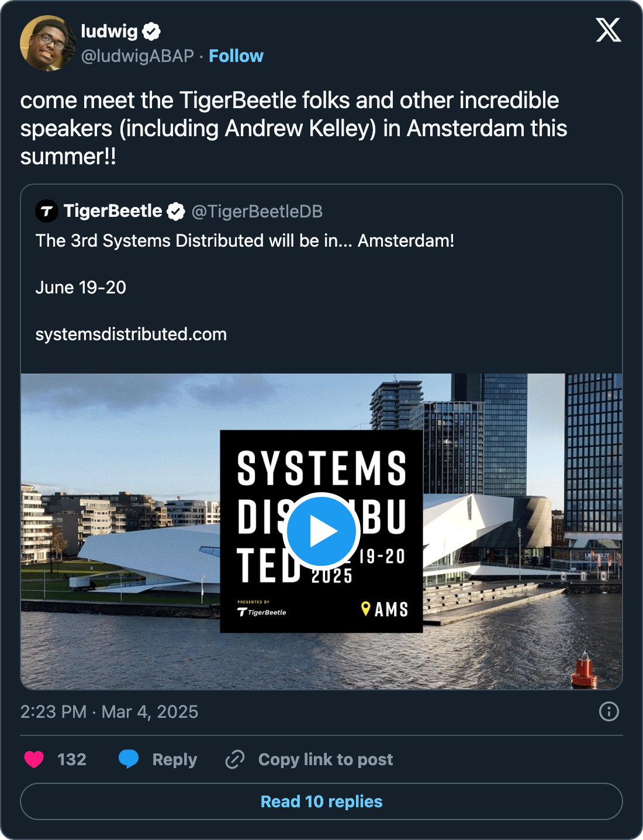The width and height of the screenshot is (643, 840).
Task: Open the post info circle icon
Action: tap(609, 711)
